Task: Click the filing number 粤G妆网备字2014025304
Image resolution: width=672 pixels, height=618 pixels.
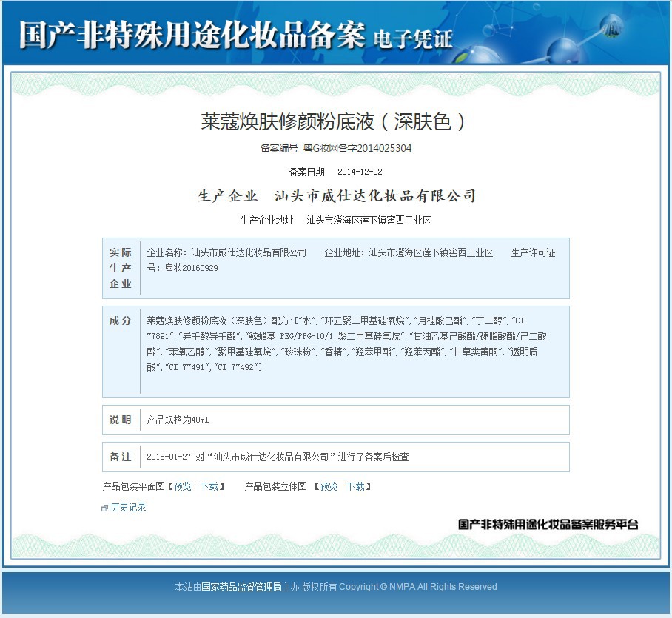Action: click(x=357, y=148)
